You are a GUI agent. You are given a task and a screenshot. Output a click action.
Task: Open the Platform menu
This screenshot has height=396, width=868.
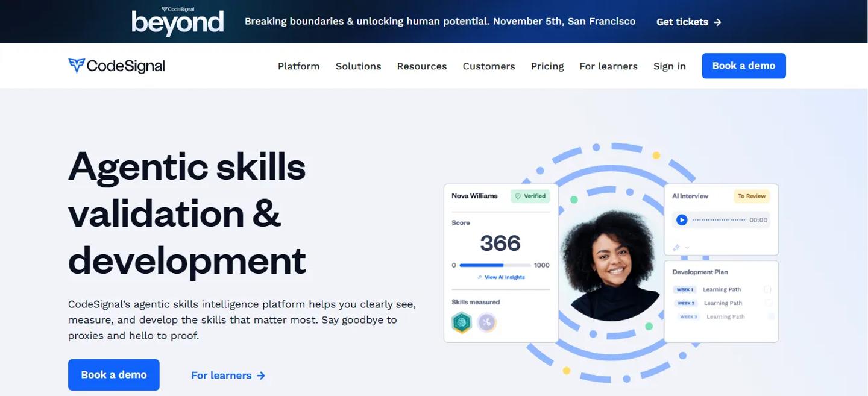coord(298,66)
